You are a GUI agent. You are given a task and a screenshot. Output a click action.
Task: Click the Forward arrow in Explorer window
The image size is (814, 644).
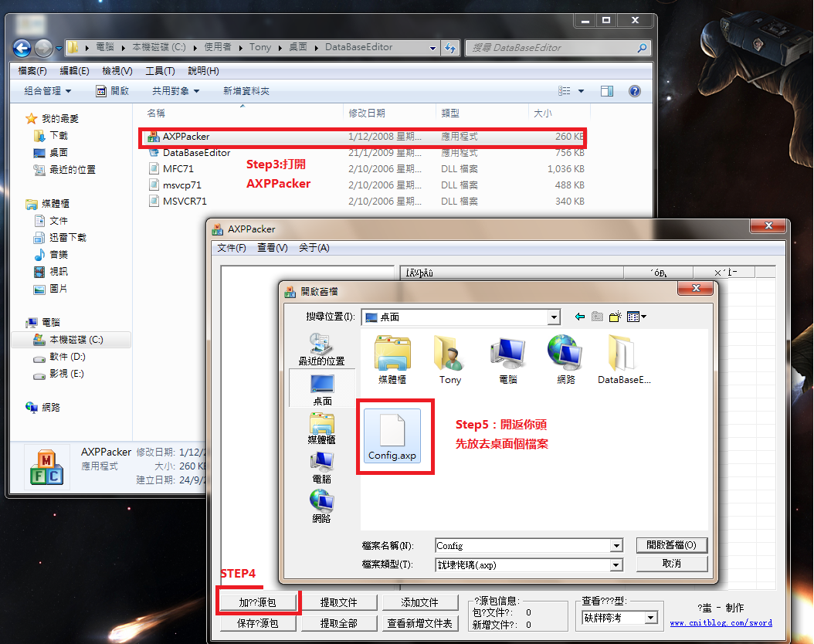coord(43,48)
